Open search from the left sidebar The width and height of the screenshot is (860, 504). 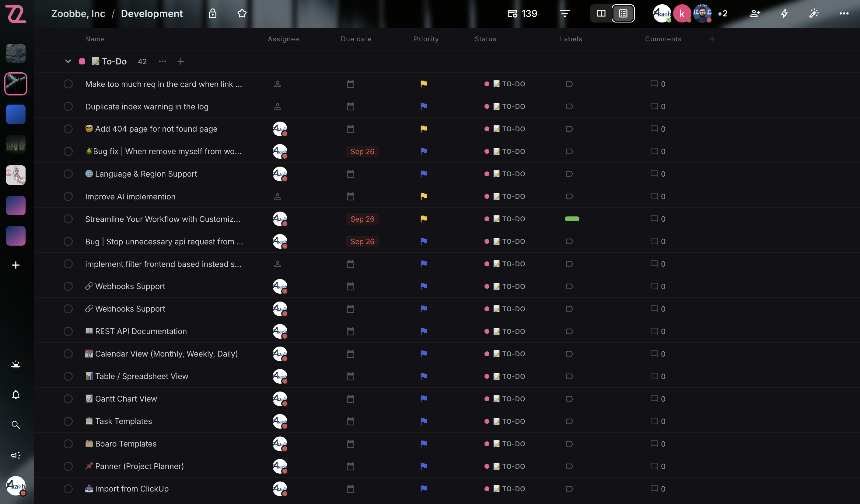click(16, 425)
